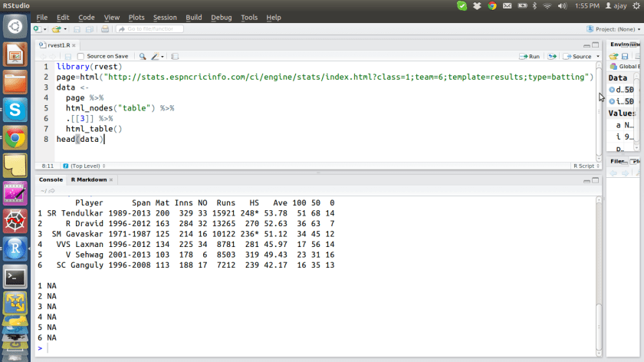The width and height of the screenshot is (644, 362).
Task: Expand the d..50 data entry
Action: pos(612,90)
